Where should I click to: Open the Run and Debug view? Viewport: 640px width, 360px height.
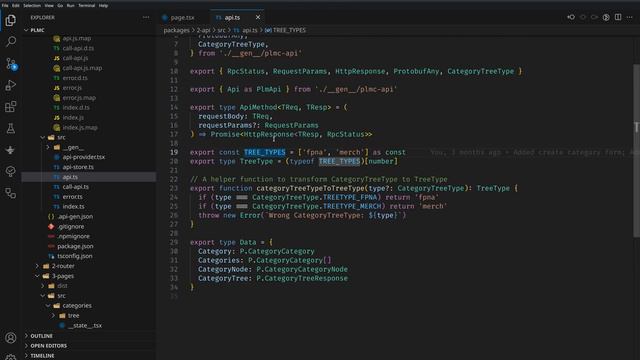tap(11, 85)
